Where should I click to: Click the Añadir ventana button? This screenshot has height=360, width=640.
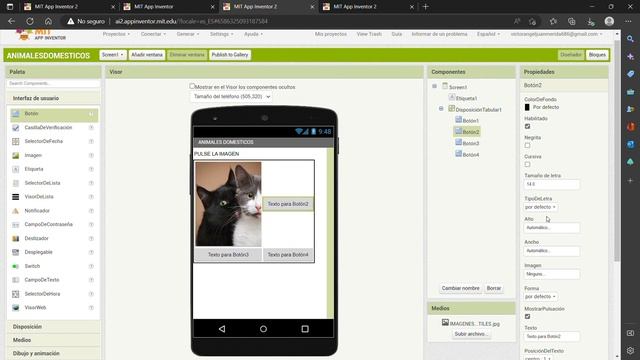coord(147,55)
